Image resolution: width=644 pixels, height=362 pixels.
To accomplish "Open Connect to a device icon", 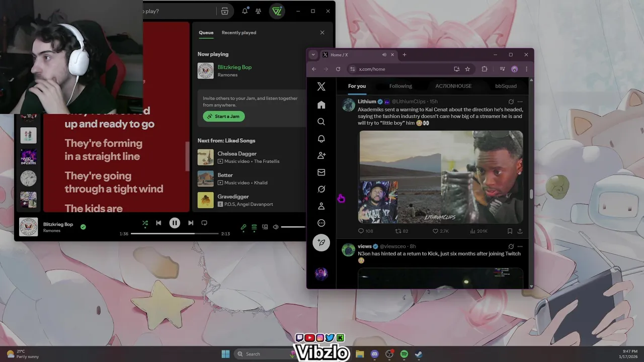I will coord(265,227).
